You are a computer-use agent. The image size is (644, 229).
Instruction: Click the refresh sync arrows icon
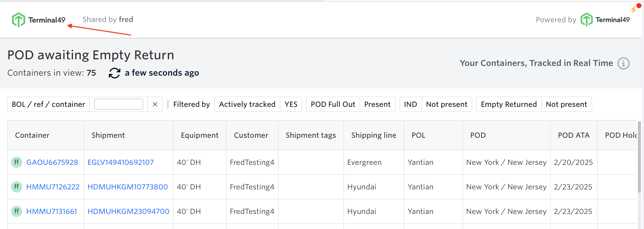[x=114, y=73]
